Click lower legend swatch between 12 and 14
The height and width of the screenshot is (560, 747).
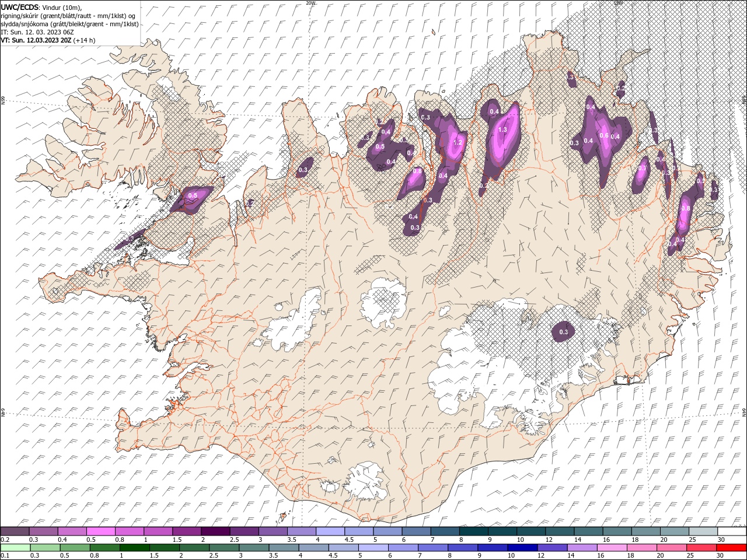[553, 548]
